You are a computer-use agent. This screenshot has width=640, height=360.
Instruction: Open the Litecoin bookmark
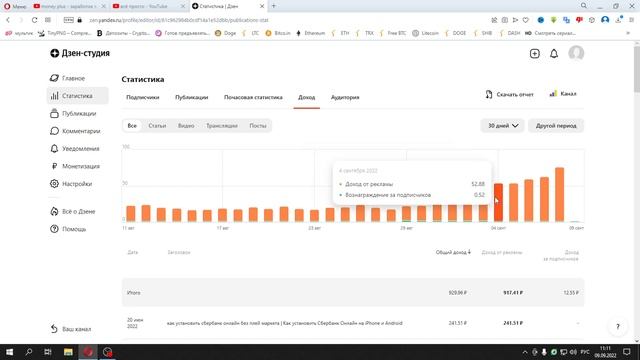pos(425,33)
